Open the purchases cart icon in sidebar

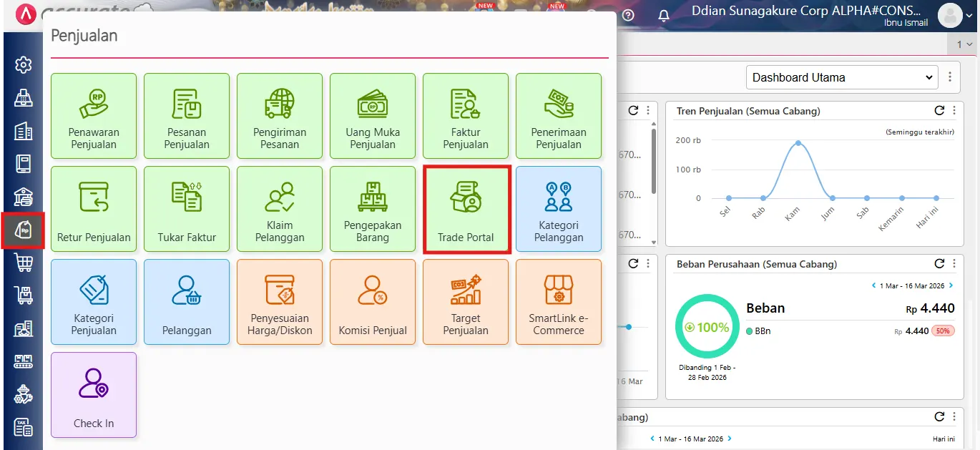(24, 263)
